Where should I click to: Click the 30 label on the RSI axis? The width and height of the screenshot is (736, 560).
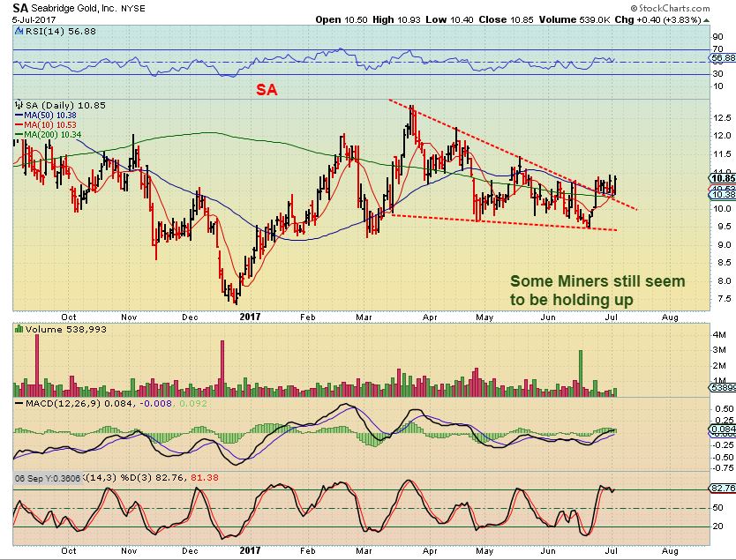pyautogui.click(x=717, y=73)
